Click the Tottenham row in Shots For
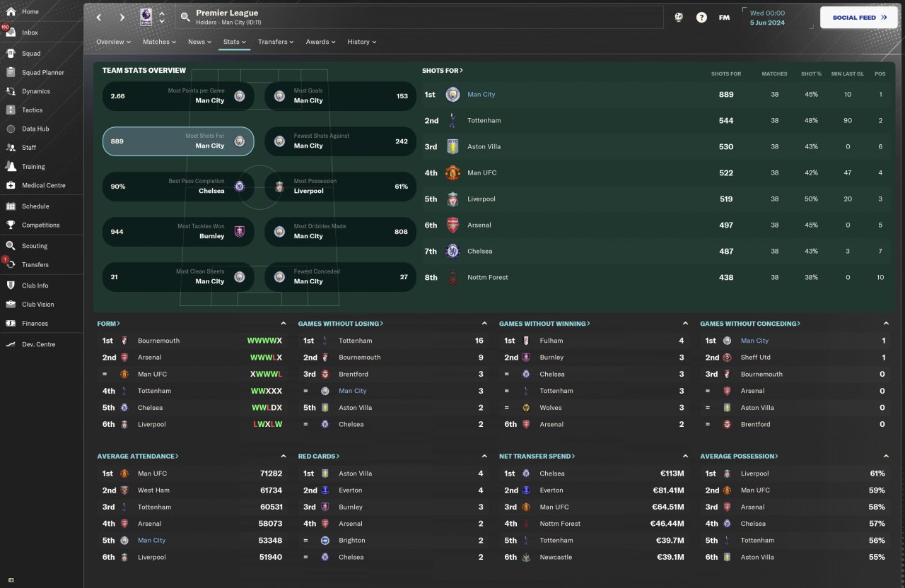 (656, 121)
